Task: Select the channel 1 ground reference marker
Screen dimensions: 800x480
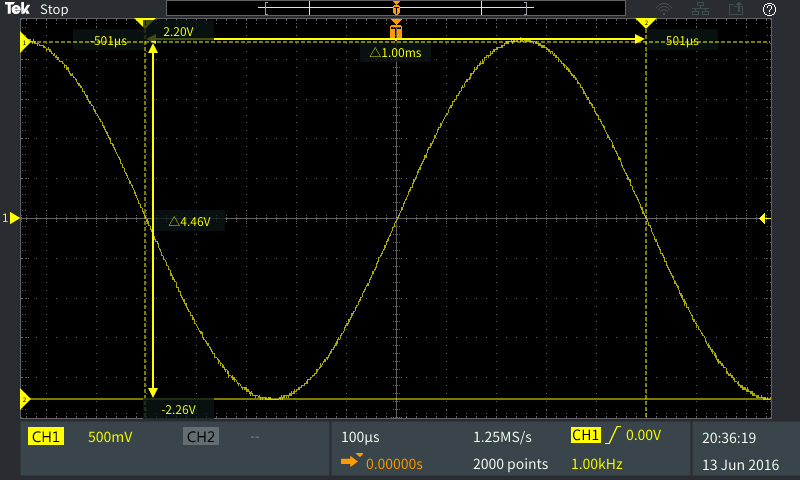Action: pyautogui.click(x=11, y=217)
